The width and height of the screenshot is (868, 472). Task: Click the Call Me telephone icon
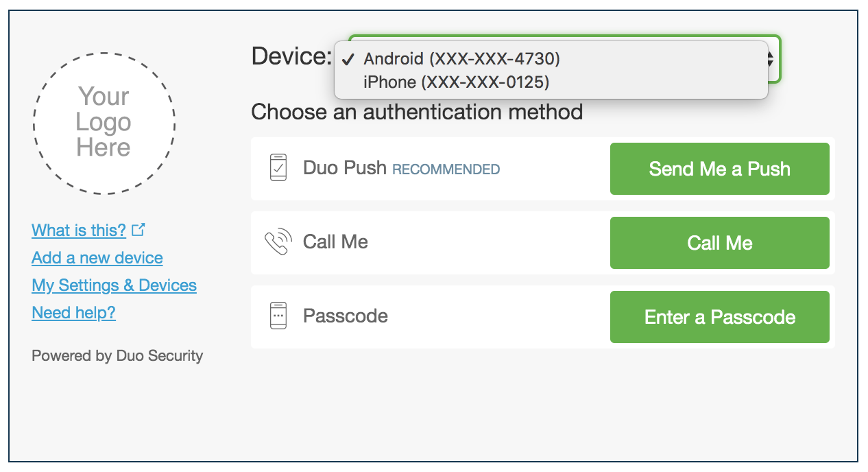[277, 241]
